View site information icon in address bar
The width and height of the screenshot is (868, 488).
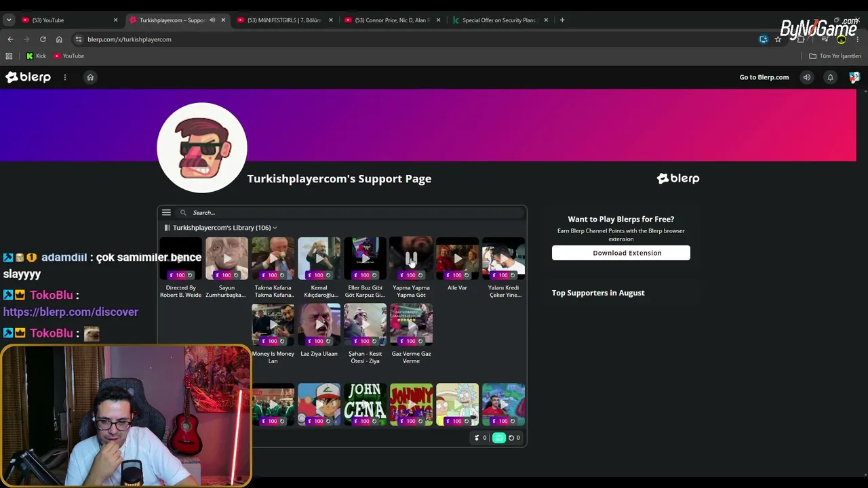(79, 39)
